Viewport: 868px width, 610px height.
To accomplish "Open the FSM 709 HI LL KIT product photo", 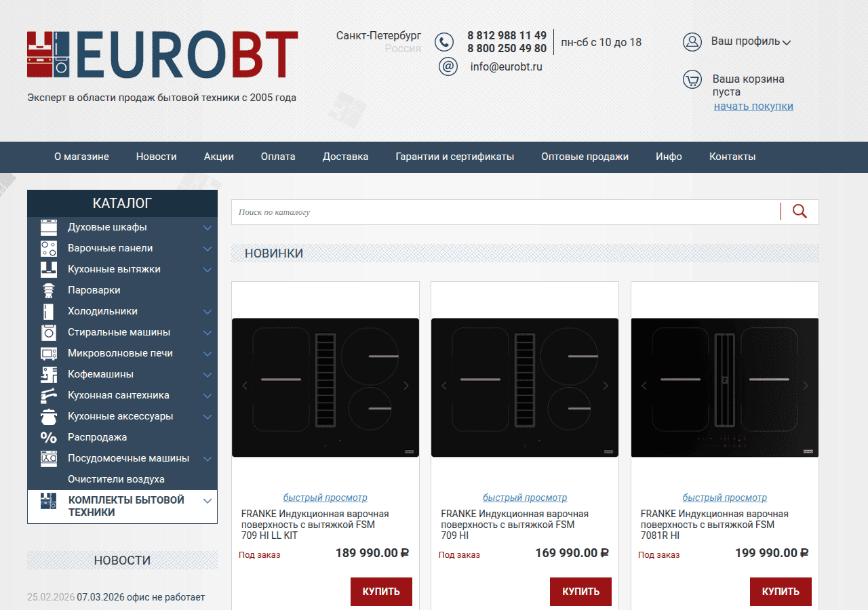I will coord(325,388).
